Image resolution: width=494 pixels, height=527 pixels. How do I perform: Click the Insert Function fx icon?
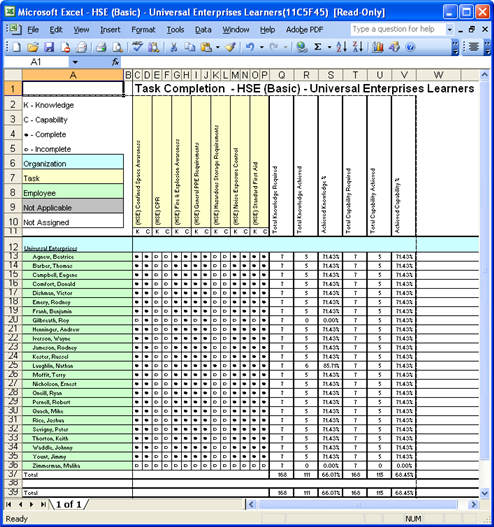click(x=115, y=62)
